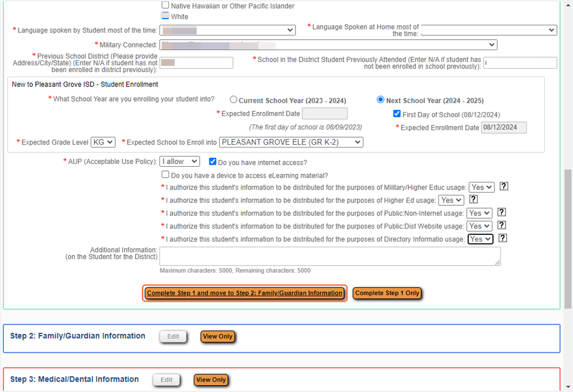573x392 pixels.
Task: Click School Previously Attended input field
Action: 520,63
